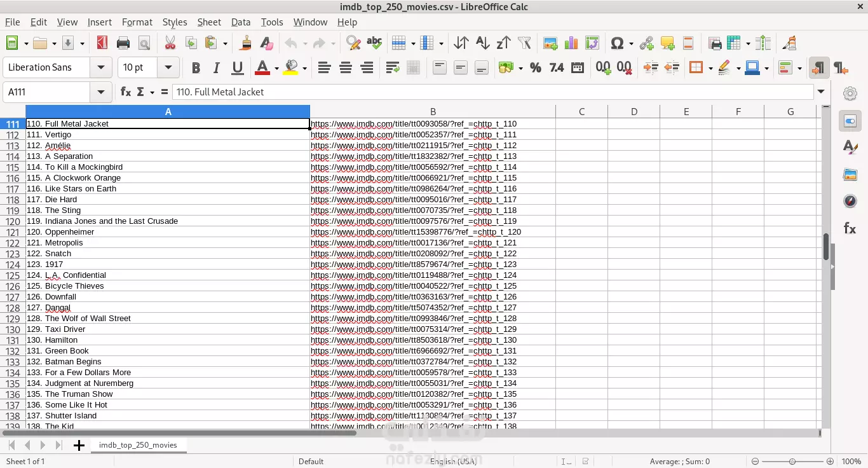Open sidebar Navigator compass icon
868x468 pixels.
(850, 202)
